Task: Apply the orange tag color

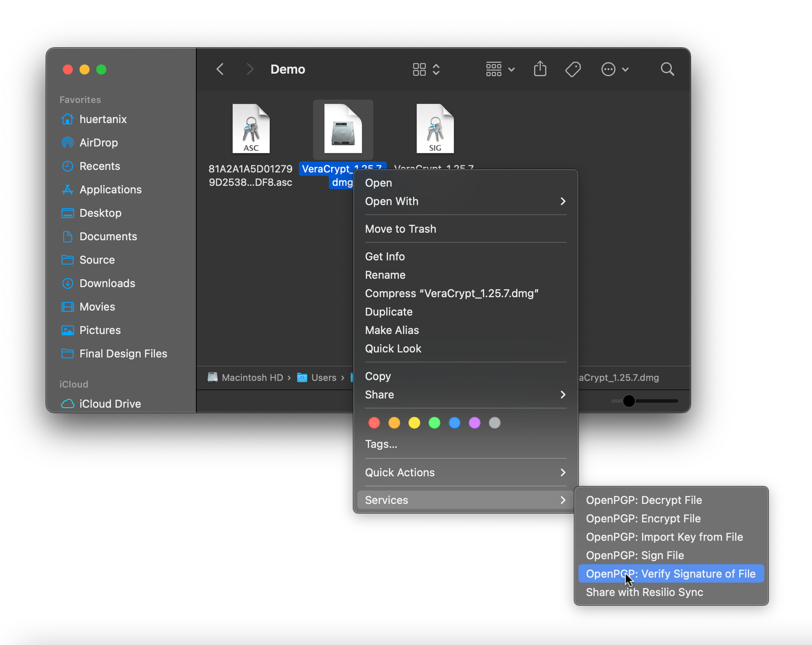Action: click(394, 423)
